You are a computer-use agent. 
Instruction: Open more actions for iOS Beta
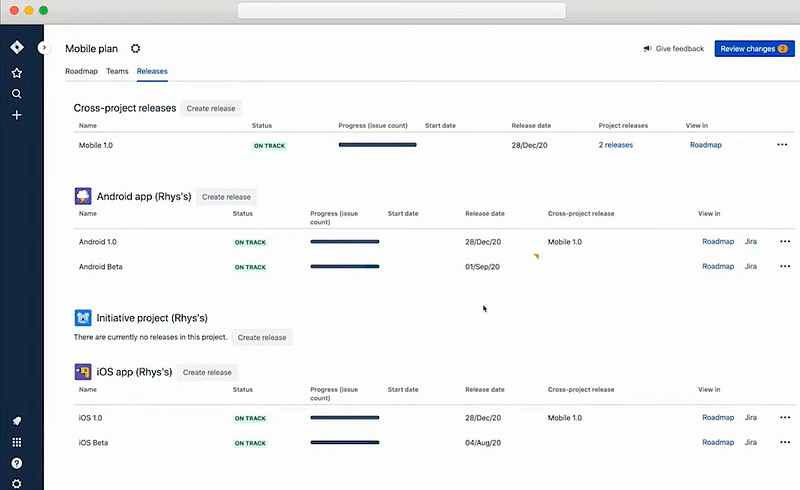tap(785, 443)
